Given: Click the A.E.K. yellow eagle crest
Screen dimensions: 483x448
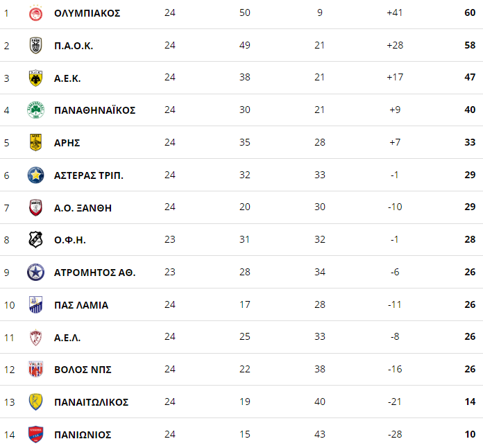Looking at the screenshot, I should pos(35,78).
